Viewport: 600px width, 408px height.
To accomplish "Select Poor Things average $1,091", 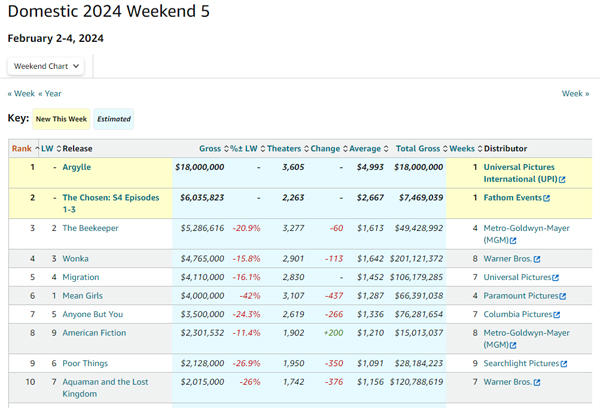I will click(370, 363).
